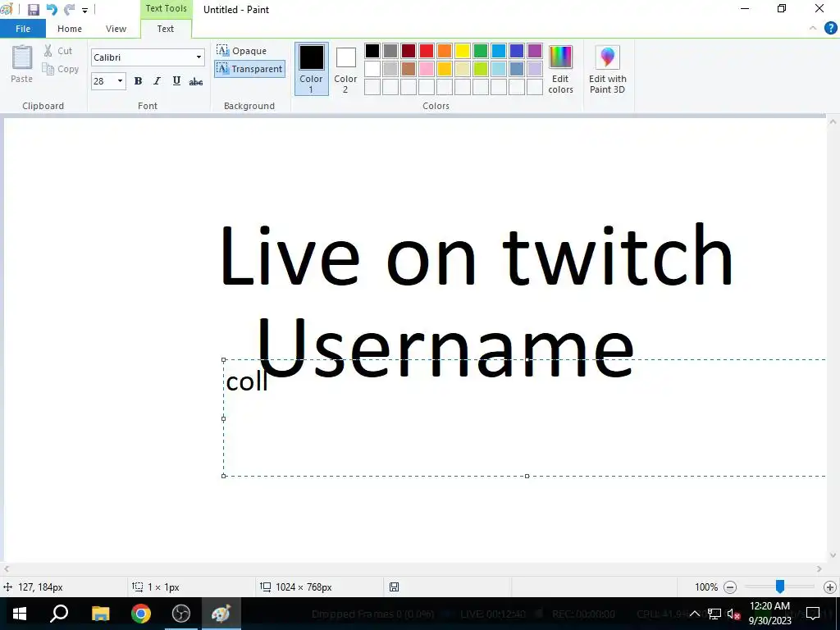The width and height of the screenshot is (840, 630).
Task: Pick the black color swatch
Action: (x=372, y=51)
